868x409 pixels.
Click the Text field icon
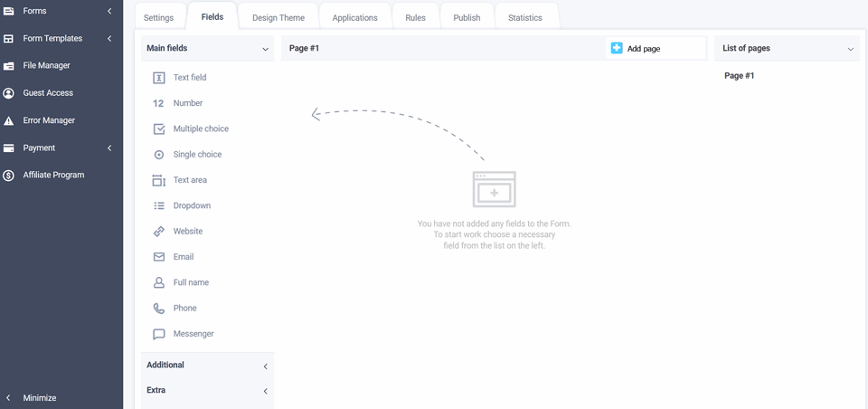coord(159,78)
